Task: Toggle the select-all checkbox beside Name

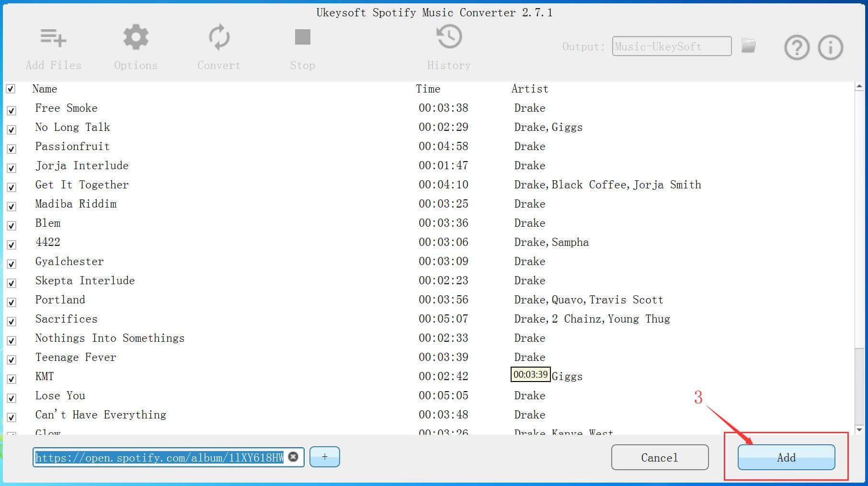Action: pos(11,89)
